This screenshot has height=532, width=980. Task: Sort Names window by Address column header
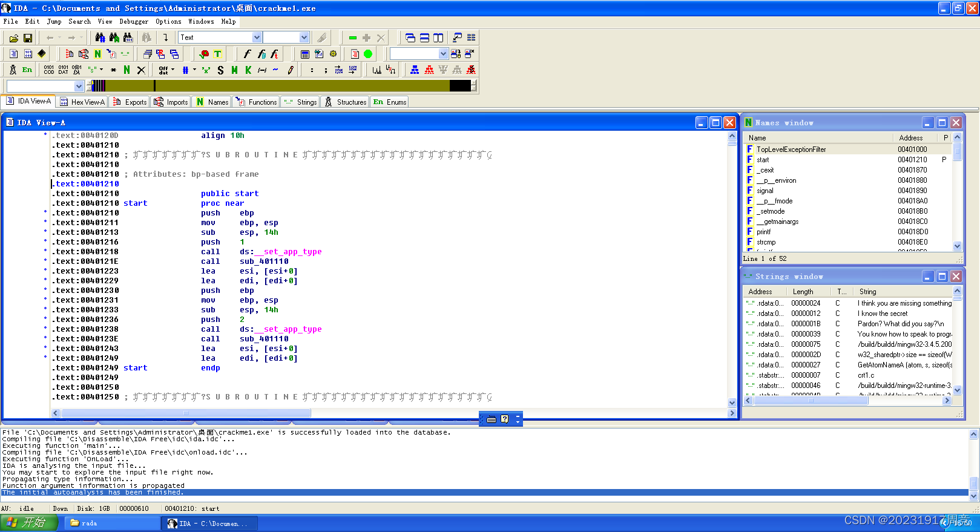915,138
